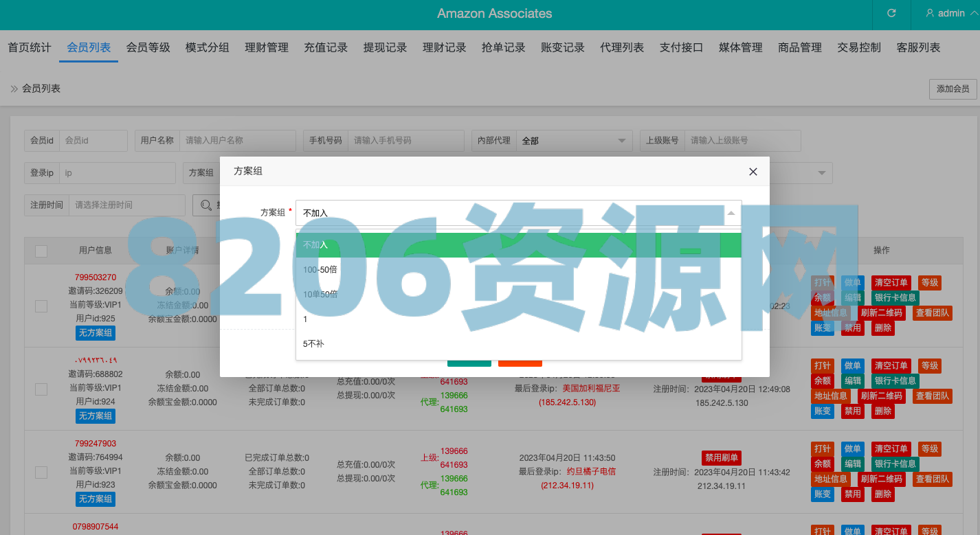Toggle the select-all checkbox in table header
Viewport: 980px width, 535px height.
coord(41,251)
